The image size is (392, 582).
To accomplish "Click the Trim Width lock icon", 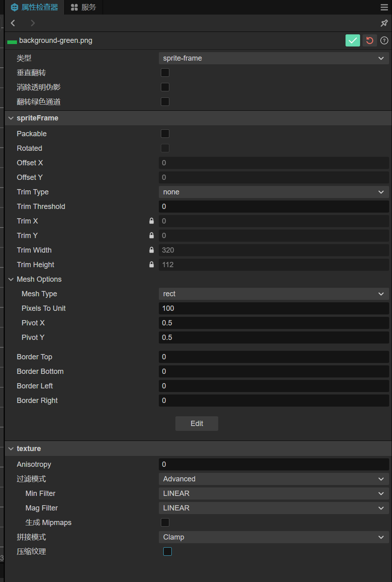I will [152, 250].
